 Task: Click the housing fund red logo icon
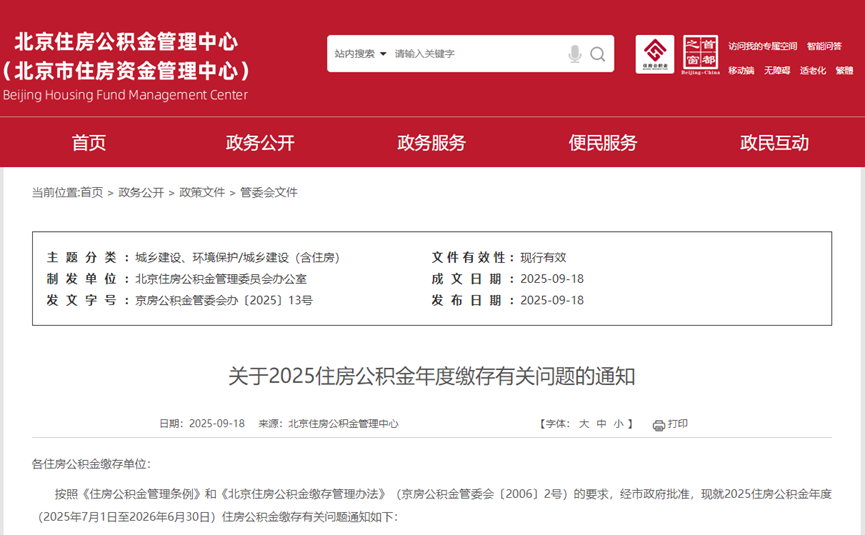tap(655, 54)
